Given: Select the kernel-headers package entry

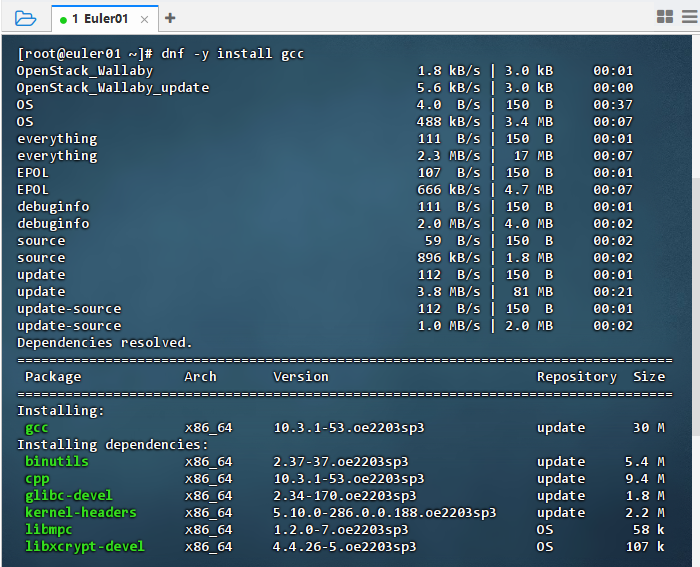Looking at the screenshot, I should (x=80, y=512).
